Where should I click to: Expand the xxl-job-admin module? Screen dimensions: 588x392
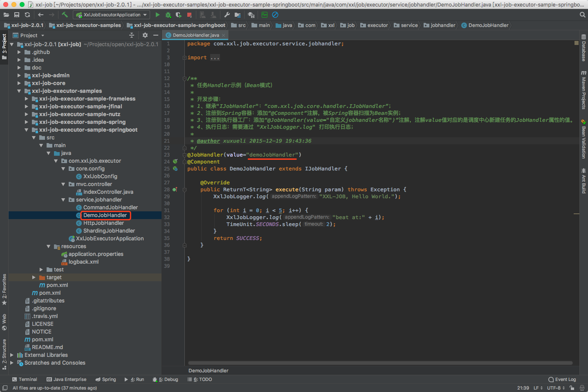tap(19, 75)
